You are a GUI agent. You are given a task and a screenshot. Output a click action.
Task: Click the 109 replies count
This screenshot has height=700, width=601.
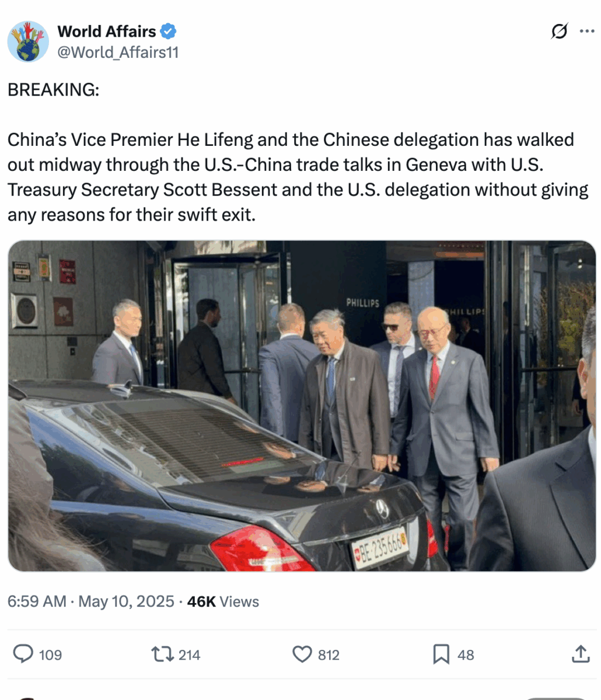[50, 655]
